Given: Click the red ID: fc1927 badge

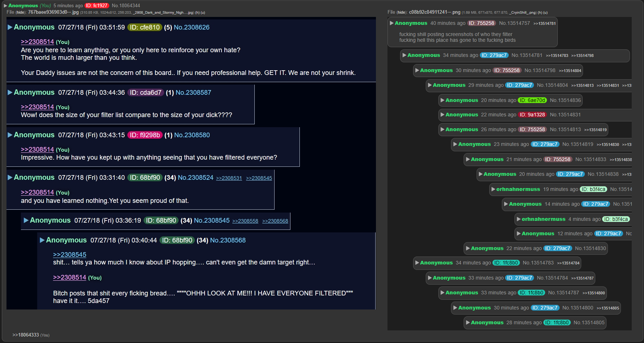Looking at the screenshot, I should pos(97,6).
